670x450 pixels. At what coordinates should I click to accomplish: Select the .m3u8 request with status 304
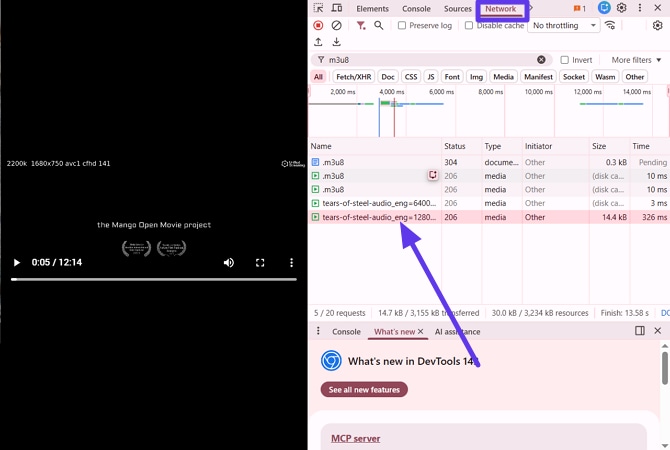click(489, 162)
